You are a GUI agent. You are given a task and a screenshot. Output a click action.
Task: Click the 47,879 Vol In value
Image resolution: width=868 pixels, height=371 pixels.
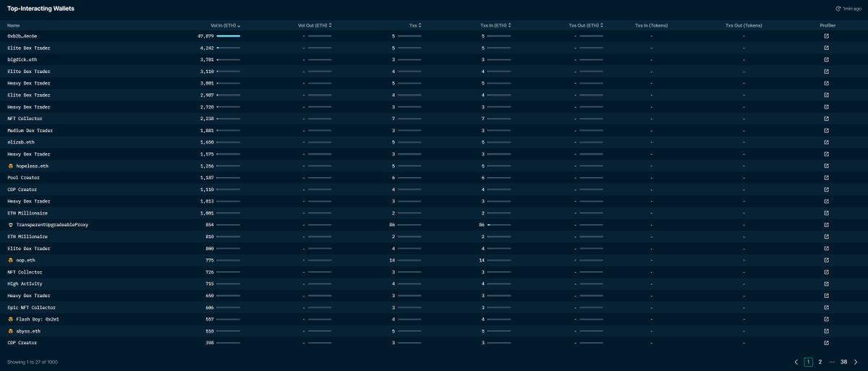(206, 36)
